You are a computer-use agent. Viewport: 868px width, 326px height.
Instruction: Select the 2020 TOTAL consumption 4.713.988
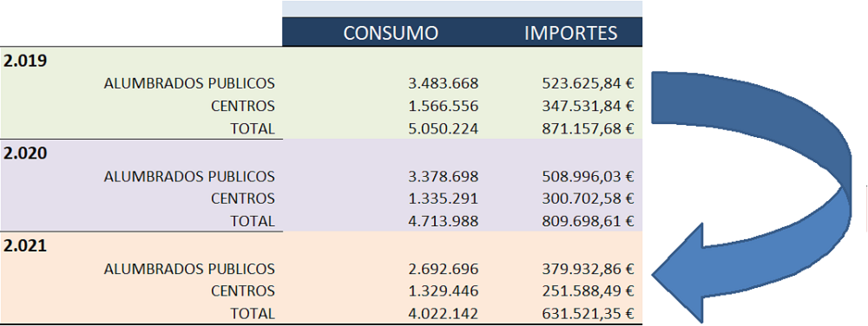pyautogui.click(x=443, y=222)
